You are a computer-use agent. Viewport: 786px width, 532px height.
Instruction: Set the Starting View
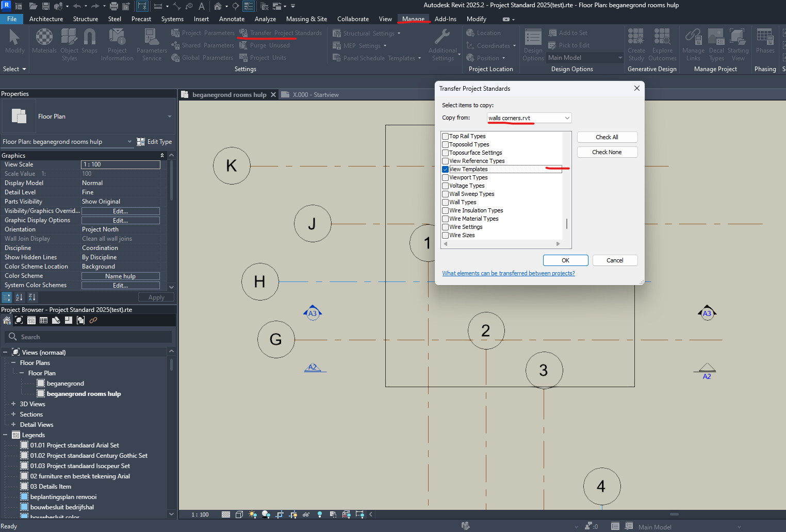coord(738,44)
